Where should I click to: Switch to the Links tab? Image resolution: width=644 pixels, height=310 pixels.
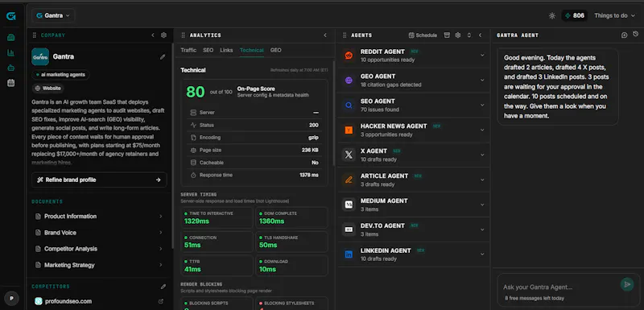226,50
